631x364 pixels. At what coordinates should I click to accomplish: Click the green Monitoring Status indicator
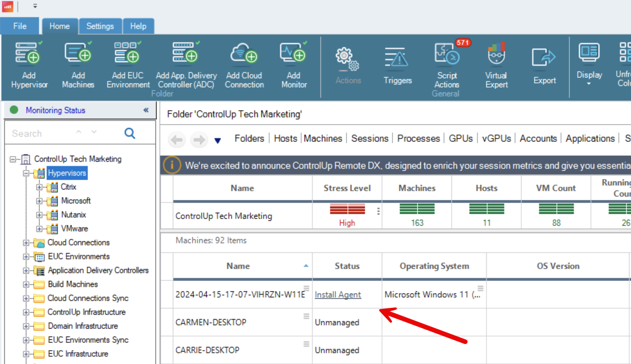14,110
